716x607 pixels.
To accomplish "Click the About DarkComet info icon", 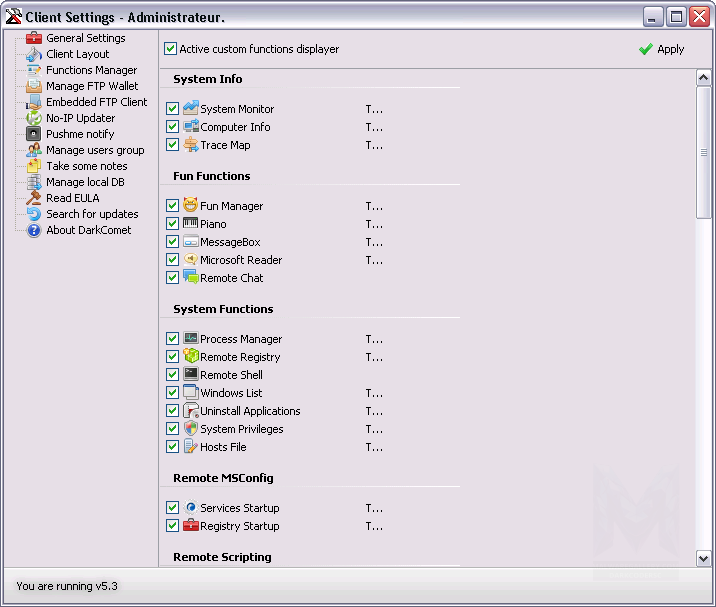I will coord(34,230).
